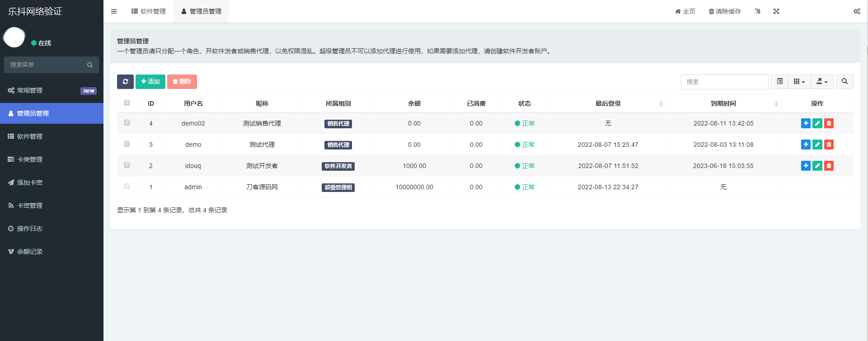The width and height of the screenshot is (868, 341).
Task: Open settings gears icon in top right
Action: point(857,11)
